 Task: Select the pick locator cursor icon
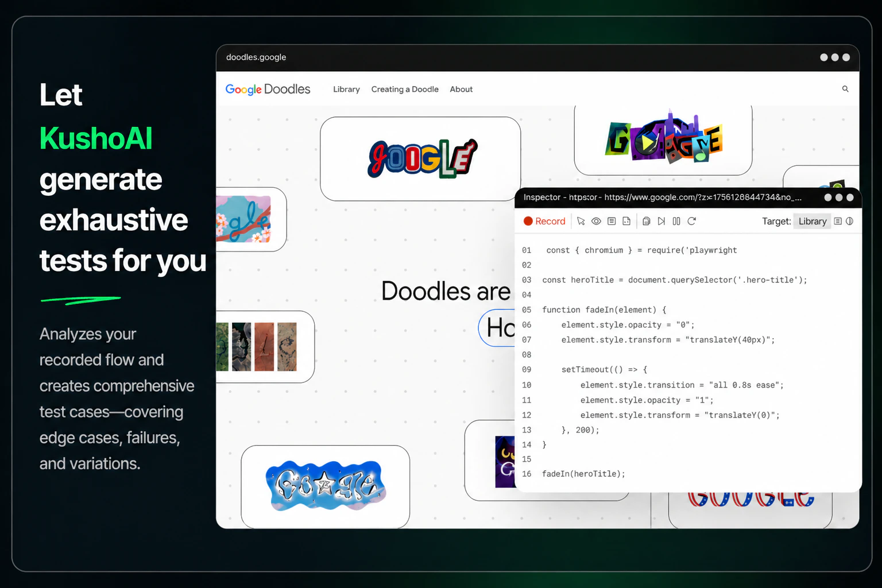click(x=581, y=221)
